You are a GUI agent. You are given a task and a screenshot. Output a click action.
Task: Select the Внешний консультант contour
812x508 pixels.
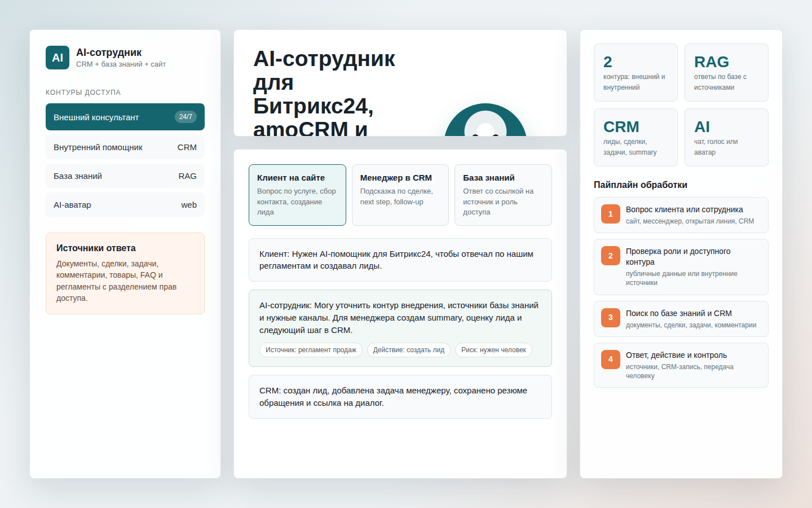[x=125, y=117]
